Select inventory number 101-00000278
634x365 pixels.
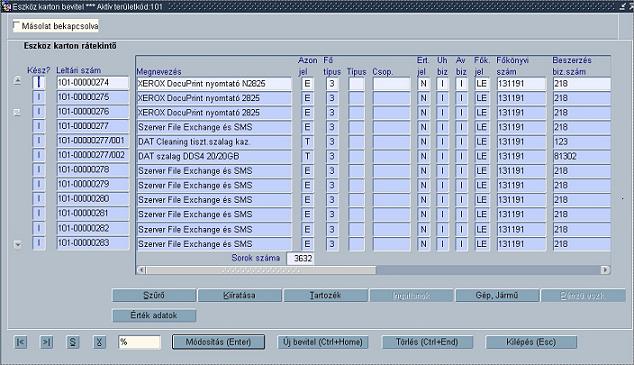tap(93, 170)
